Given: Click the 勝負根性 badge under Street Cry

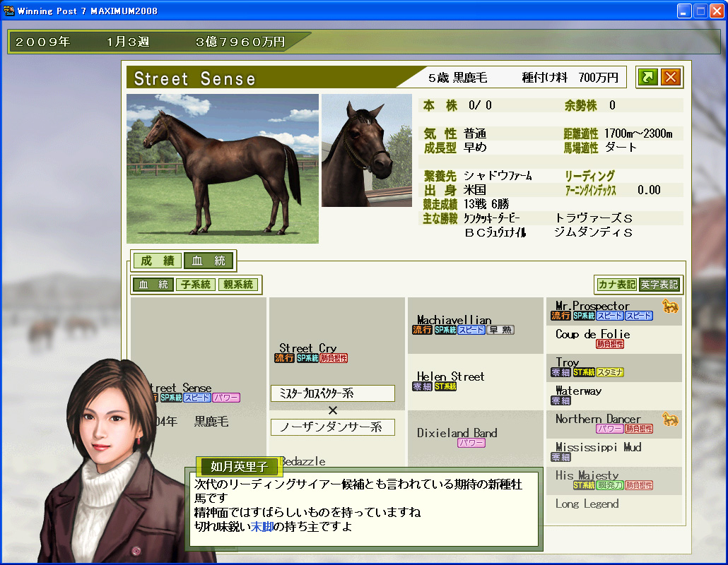Looking at the screenshot, I should coord(334,358).
